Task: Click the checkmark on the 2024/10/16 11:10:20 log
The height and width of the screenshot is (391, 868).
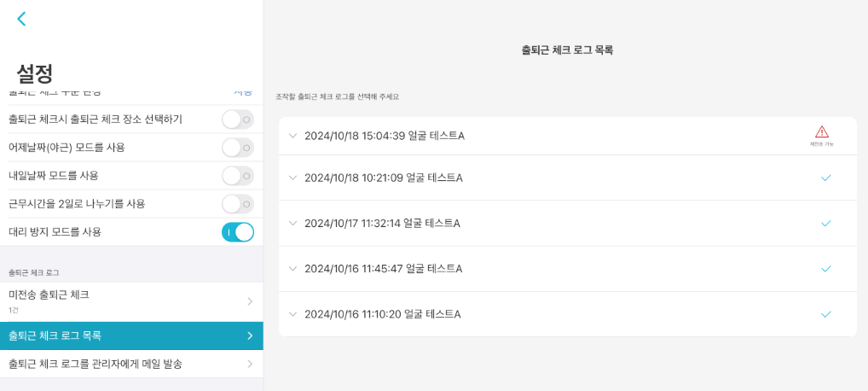Action: point(825,313)
